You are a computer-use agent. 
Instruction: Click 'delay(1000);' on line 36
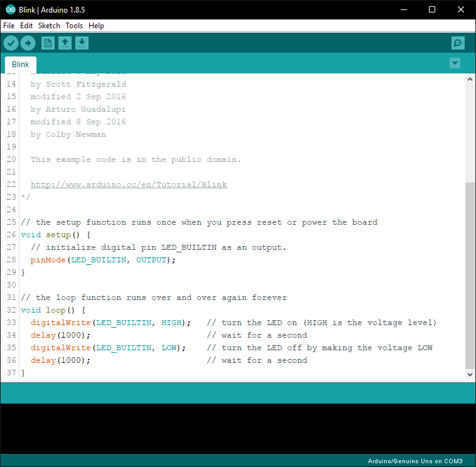coord(60,360)
